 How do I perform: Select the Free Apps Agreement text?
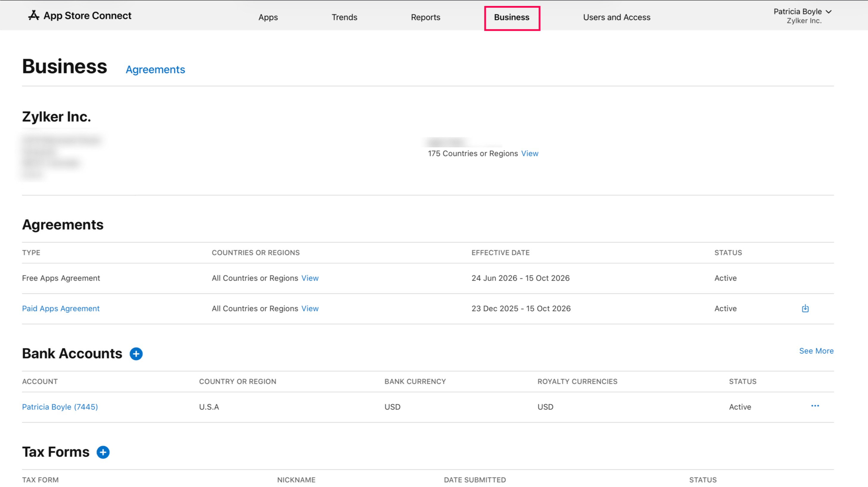point(61,278)
